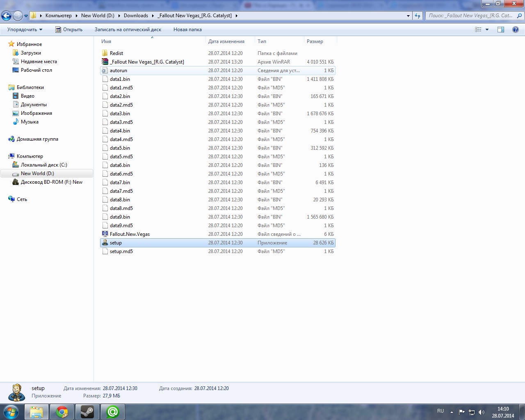The height and width of the screenshot is (420, 525).
Task: Select Сеть in the navigation pane
Action: tap(22, 199)
